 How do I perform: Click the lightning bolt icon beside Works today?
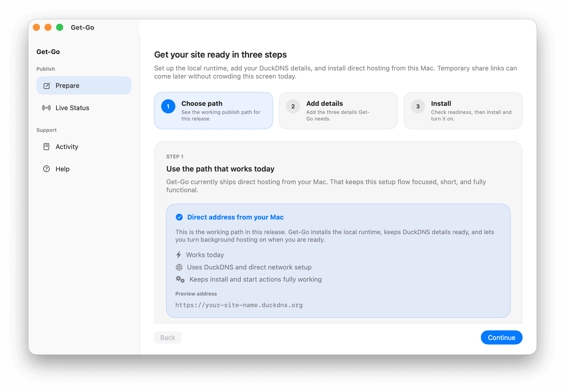click(179, 255)
